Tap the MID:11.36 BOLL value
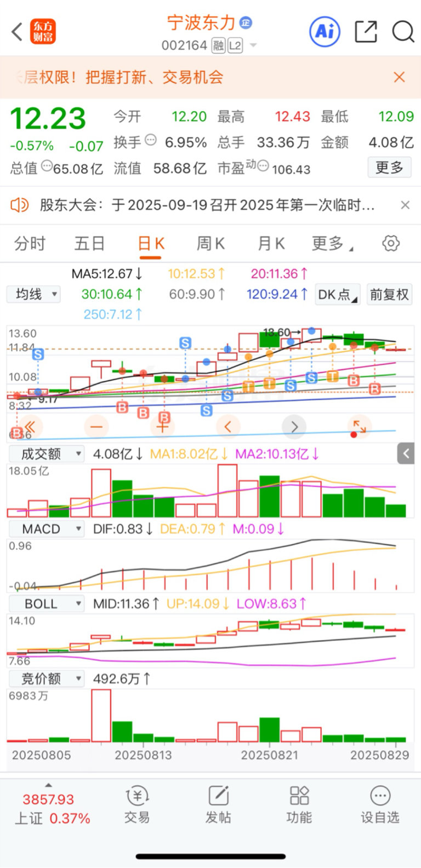The height and width of the screenshot is (868, 421). (x=126, y=604)
